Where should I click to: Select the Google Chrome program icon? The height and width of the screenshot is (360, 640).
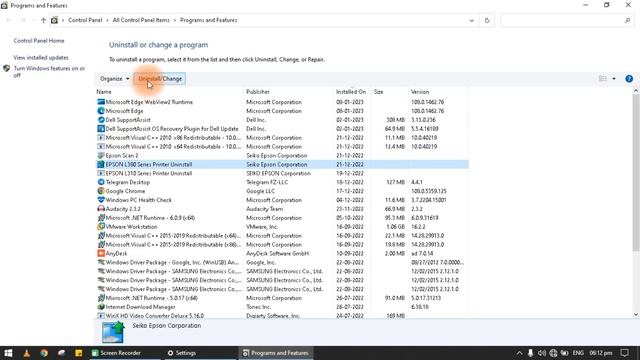pos(101,191)
